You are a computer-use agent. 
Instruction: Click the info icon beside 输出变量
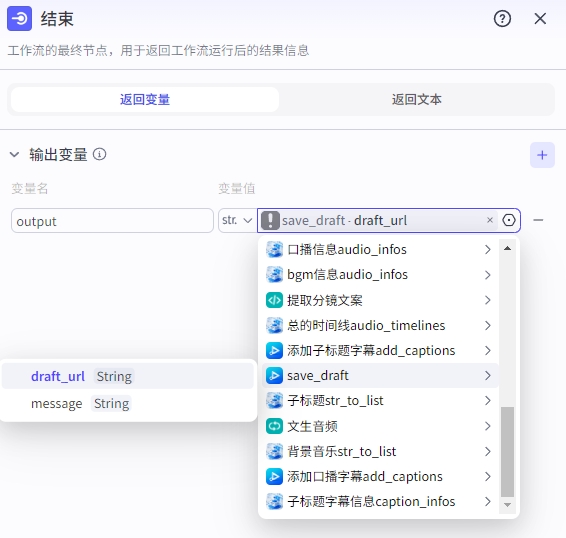tap(100, 155)
